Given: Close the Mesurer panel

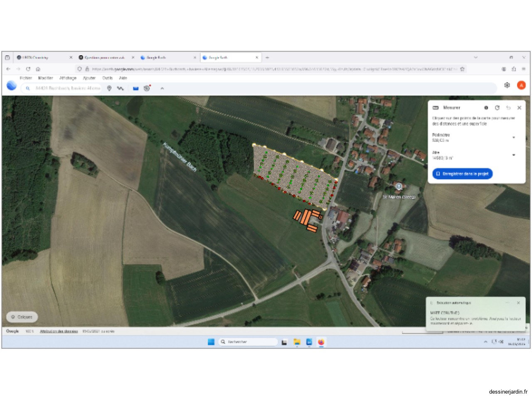Looking at the screenshot, I should coord(519,108).
